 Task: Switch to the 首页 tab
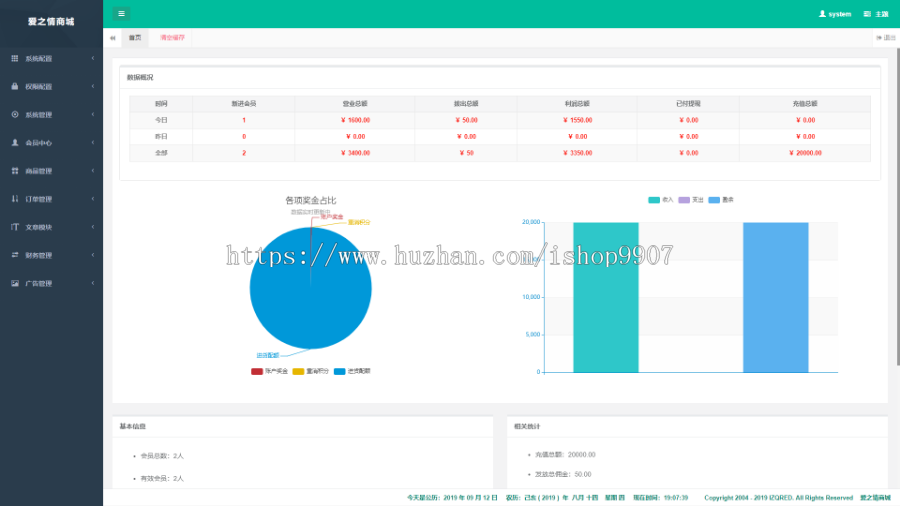pyautogui.click(x=135, y=38)
